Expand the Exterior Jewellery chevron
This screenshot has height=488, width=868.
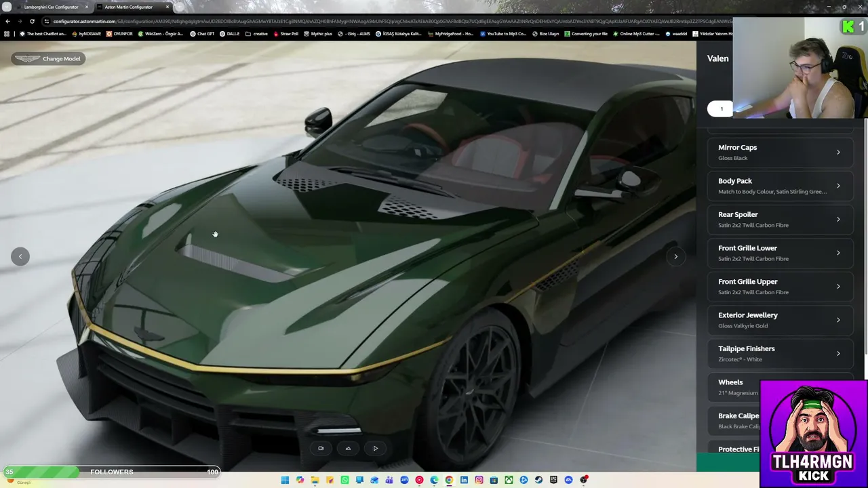pos(838,320)
